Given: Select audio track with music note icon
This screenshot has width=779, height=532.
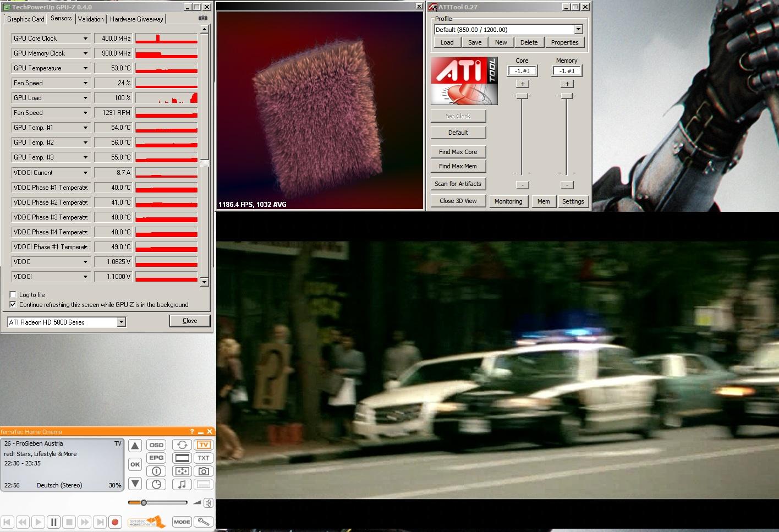Looking at the screenshot, I should pyautogui.click(x=182, y=484).
